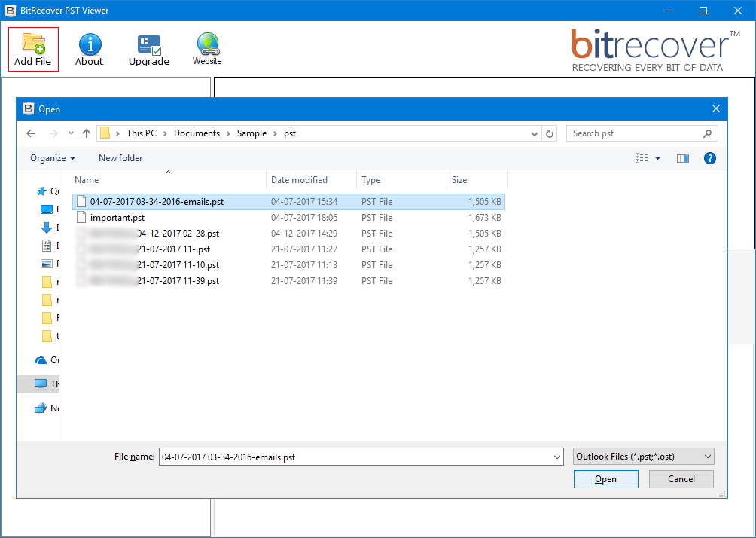Image resolution: width=756 pixels, height=538 pixels.
Task: Click the important.pst file icon
Action: (81, 218)
